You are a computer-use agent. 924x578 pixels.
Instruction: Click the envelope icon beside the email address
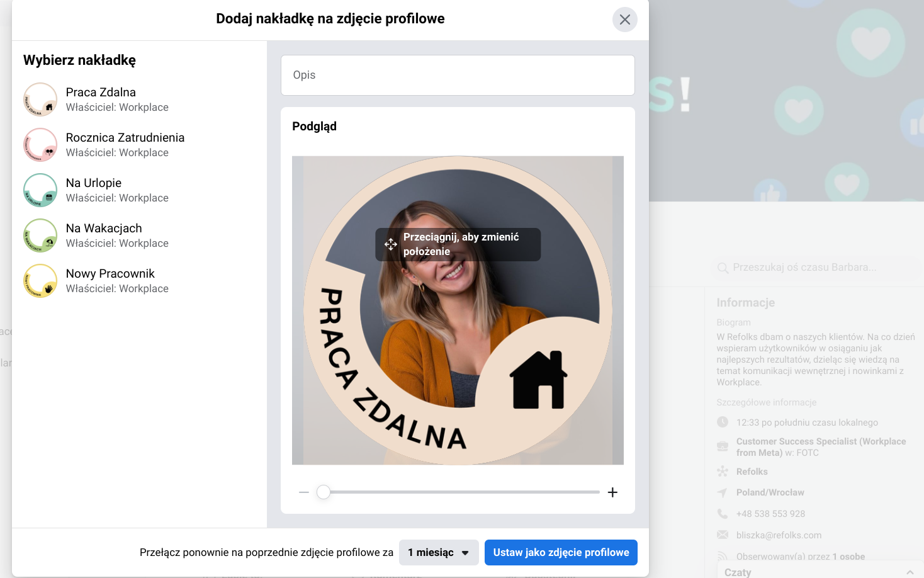pos(721,535)
